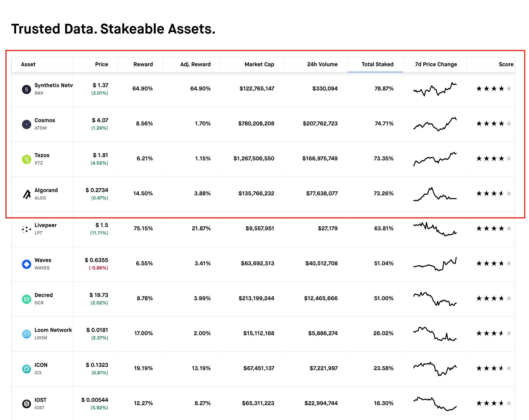Click the Tezos 7d price sparkline chart
This screenshot has height=420, width=529.
[x=435, y=159]
